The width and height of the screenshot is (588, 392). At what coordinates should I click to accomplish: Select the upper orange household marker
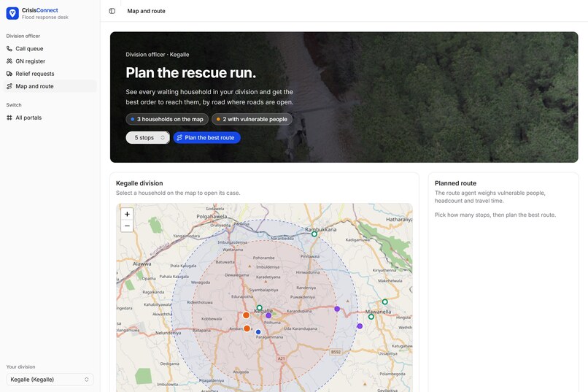point(246,315)
